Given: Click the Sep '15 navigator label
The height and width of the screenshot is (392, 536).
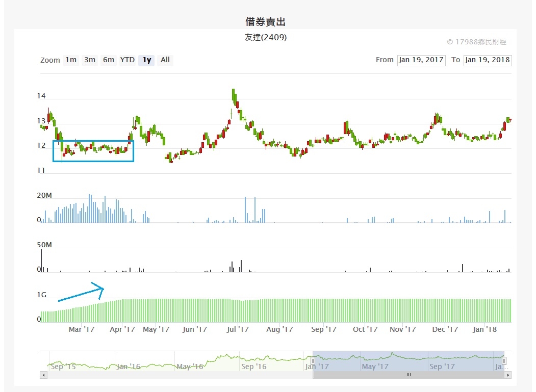Looking at the screenshot, I should click(x=63, y=367).
